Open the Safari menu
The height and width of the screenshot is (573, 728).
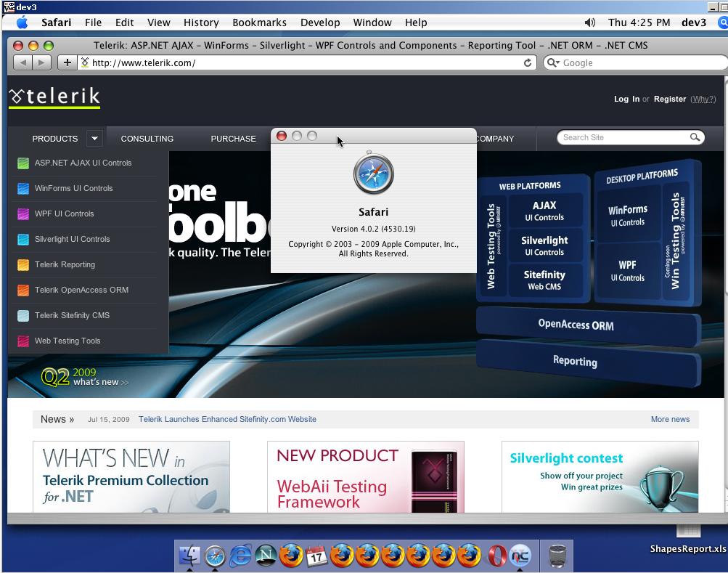point(56,23)
